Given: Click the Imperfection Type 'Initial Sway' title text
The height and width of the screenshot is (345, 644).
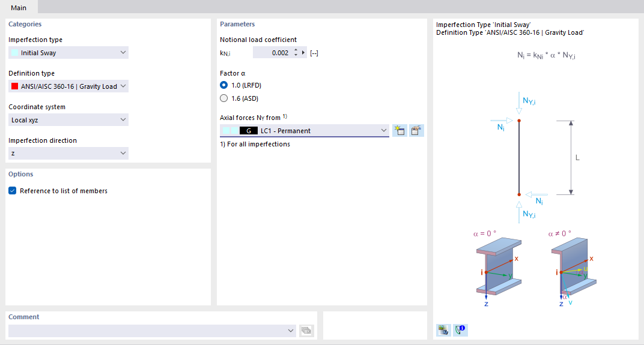Looking at the screenshot, I should pos(484,25).
